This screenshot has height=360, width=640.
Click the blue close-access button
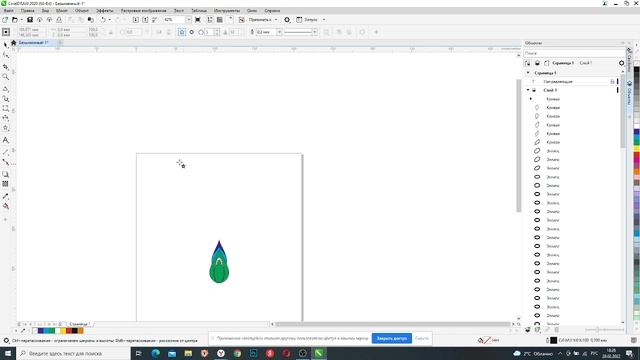click(391, 338)
